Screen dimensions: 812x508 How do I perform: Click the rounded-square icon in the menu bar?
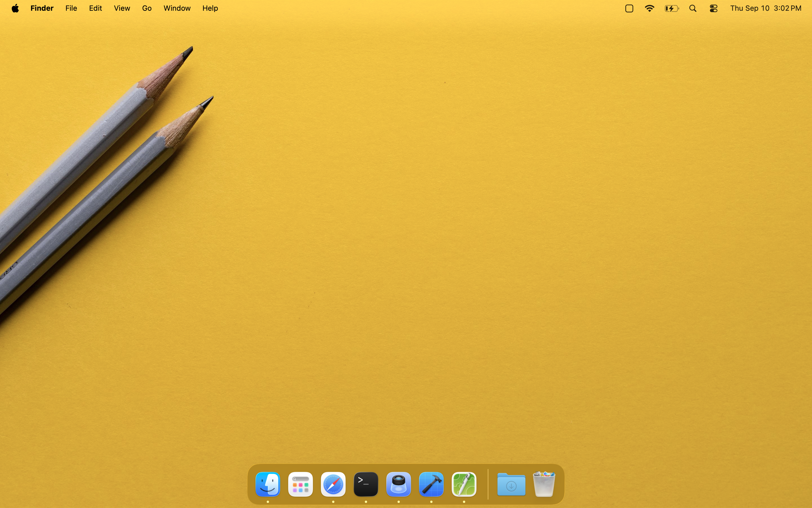click(629, 8)
